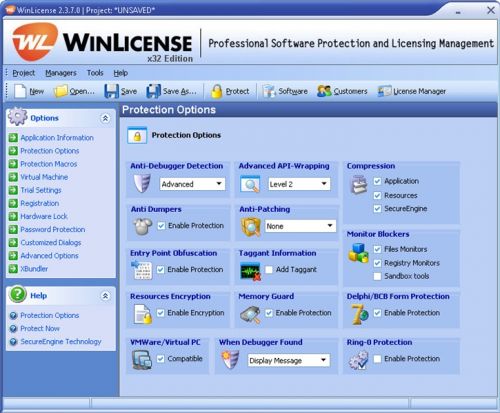Toggle Registry Monitors checkbox
The height and width of the screenshot is (413, 500).
[x=377, y=263]
